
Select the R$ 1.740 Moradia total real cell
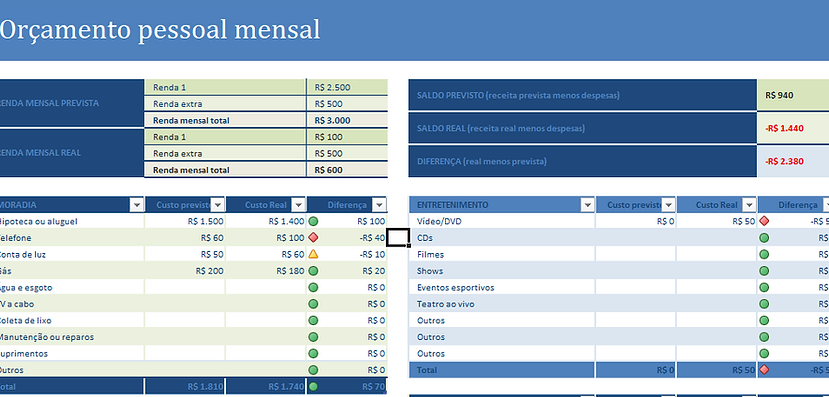click(266, 386)
